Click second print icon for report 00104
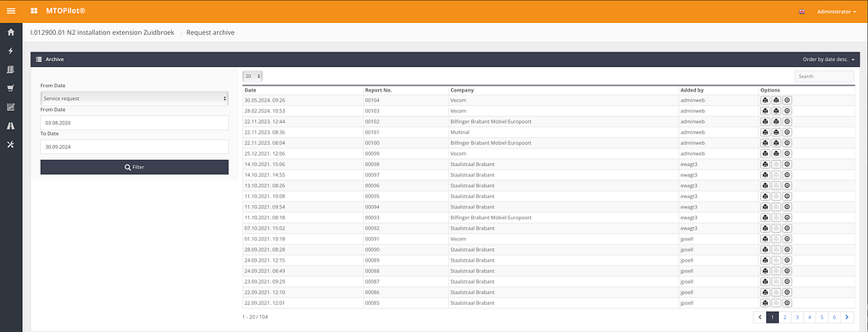Screen dimensions: 868x332 tap(776, 100)
